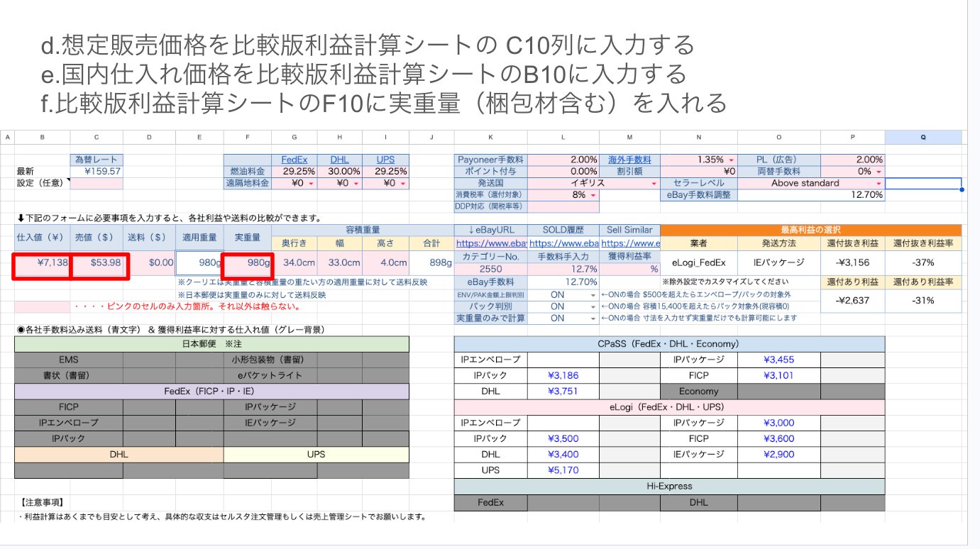Open the FedEx link in the fuel surcharge header
The image size is (980, 549).
click(294, 160)
